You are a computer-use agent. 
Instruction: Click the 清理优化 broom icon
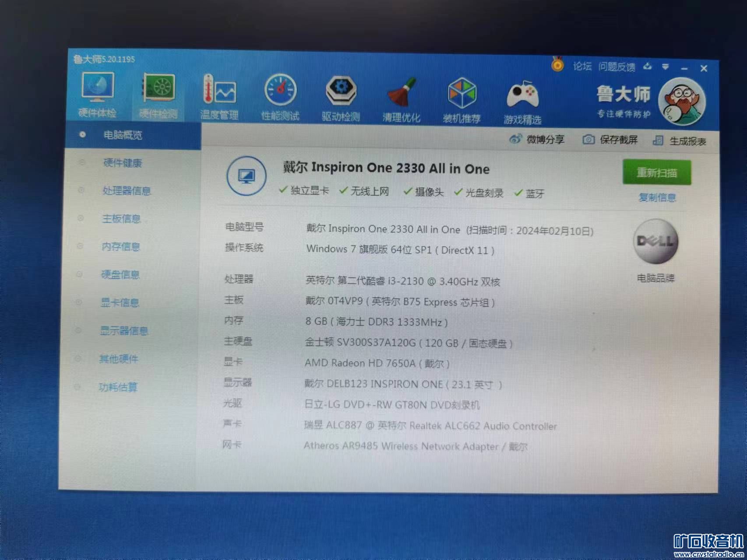coord(402,99)
